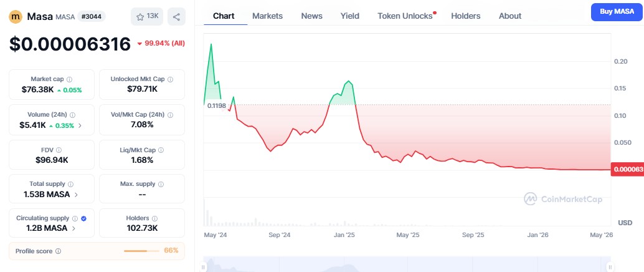Image resolution: width=644 pixels, height=272 pixels.
Task: Click the MASA ticker symbol text
Action: tap(65, 17)
